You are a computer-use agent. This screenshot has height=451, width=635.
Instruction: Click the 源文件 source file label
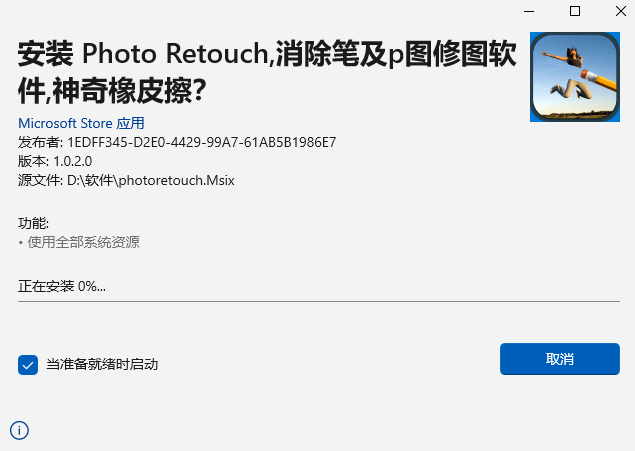click(40, 180)
